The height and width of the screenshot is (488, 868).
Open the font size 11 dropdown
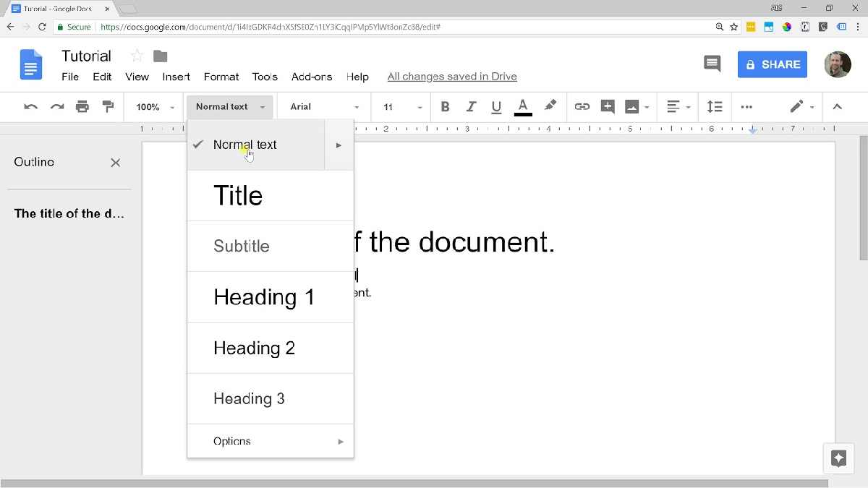(402, 107)
